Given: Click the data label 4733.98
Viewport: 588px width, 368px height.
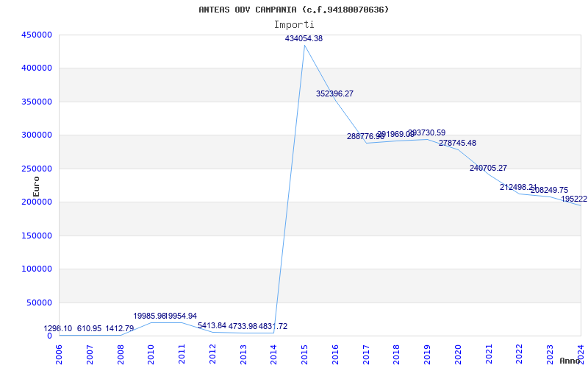Looking at the screenshot, I should (x=243, y=326).
